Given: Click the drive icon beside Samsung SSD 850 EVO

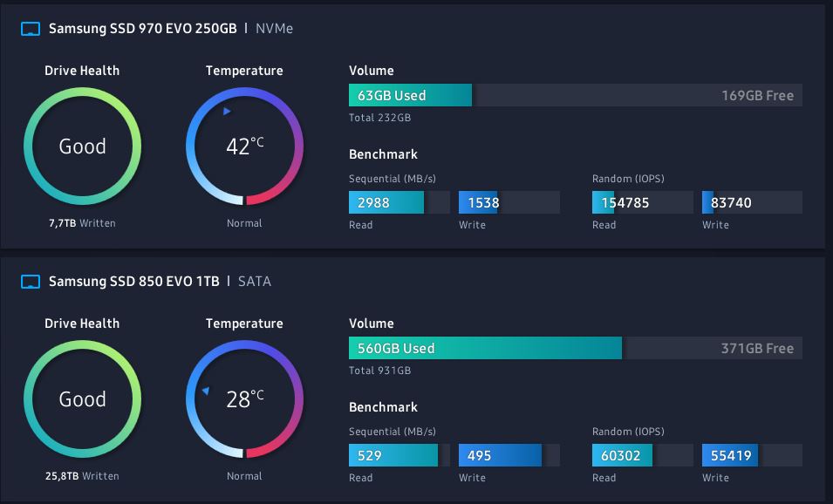Looking at the screenshot, I should tap(31, 282).
